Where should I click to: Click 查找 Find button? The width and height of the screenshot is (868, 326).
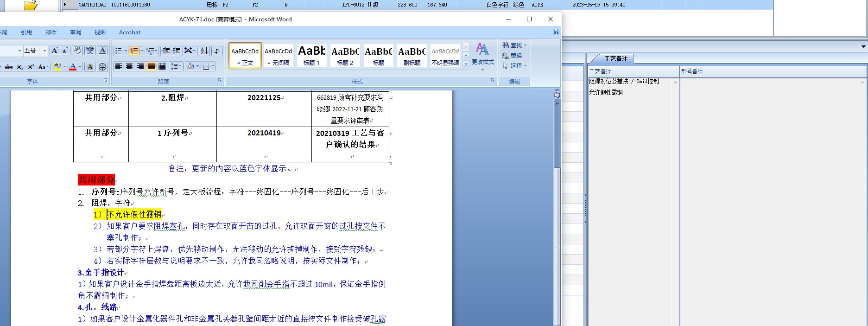[x=514, y=45]
